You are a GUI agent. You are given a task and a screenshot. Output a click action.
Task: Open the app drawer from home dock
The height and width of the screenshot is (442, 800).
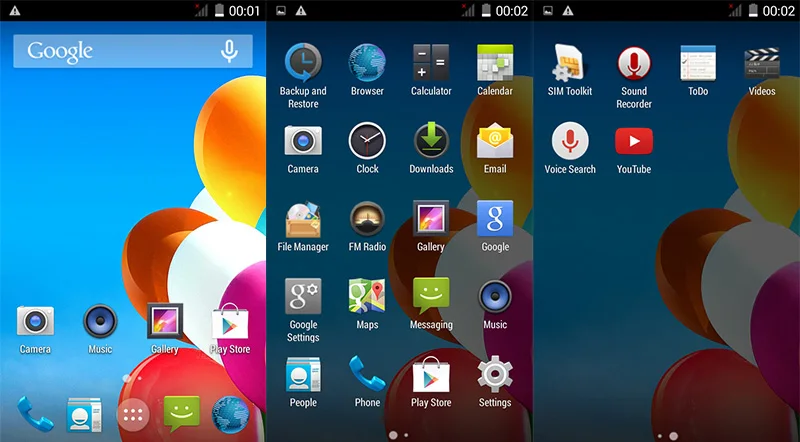133,415
